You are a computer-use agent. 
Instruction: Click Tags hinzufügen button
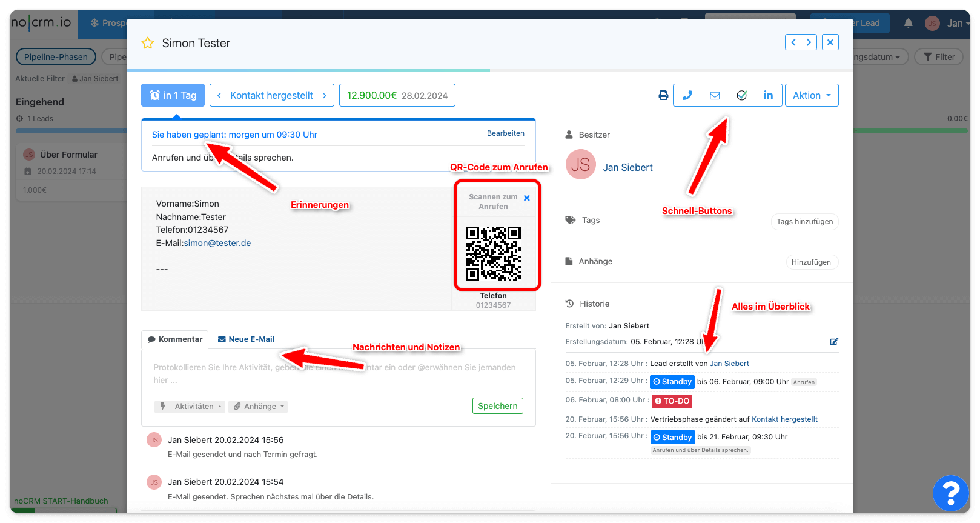[x=804, y=222]
